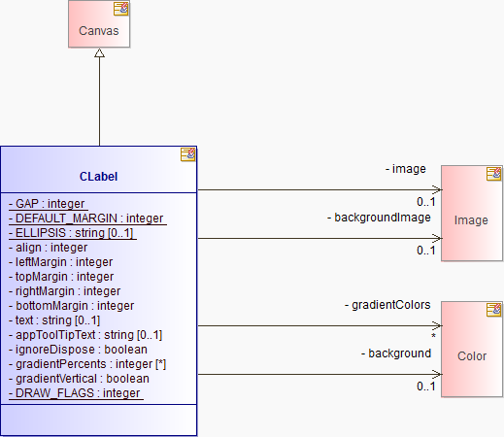Select the arrowhead of the gradientColors association
This screenshot has height=437, width=504.
(x=437, y=325)
